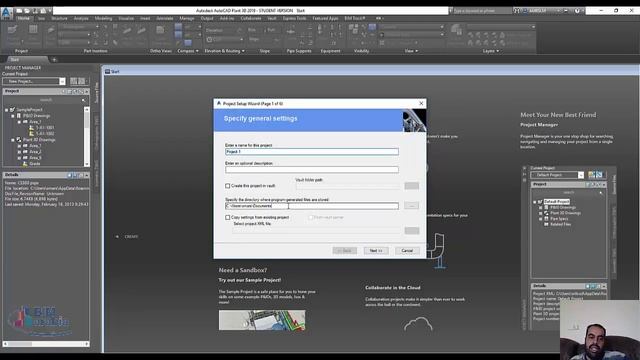Expand the Layers panel dropdown
640x360 pixels.
tap(491, 51)
